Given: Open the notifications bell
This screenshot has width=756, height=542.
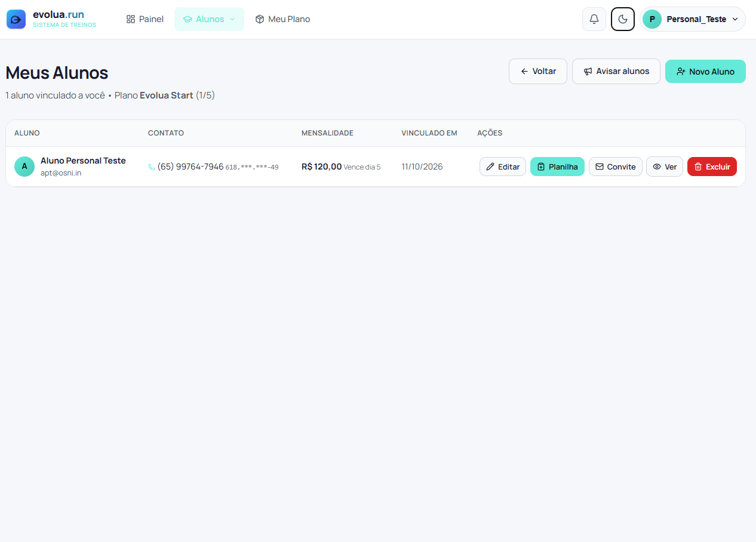Looking at the screenshot, I should (x=594, y=19).
